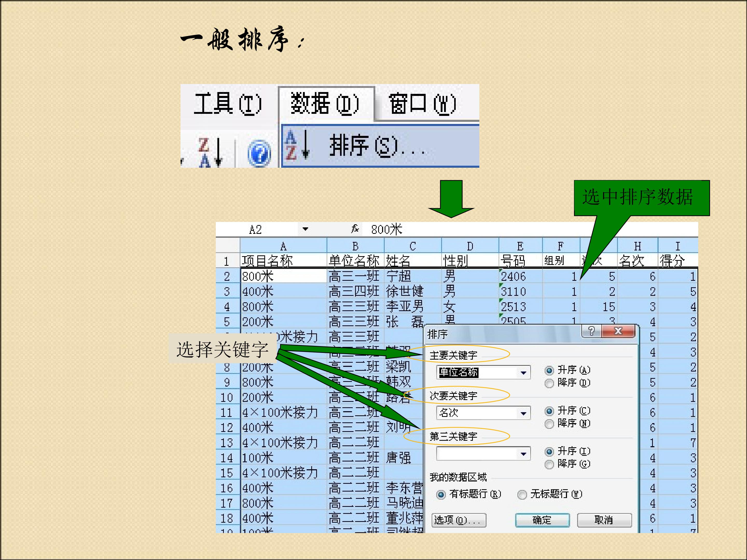Expand the primary keyword 单位名称 dropdown
This screenshot has width=747, height=560.
523,373
